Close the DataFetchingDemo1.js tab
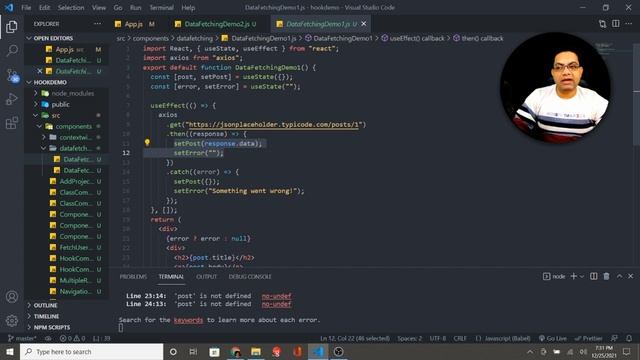 coord(364,24)
